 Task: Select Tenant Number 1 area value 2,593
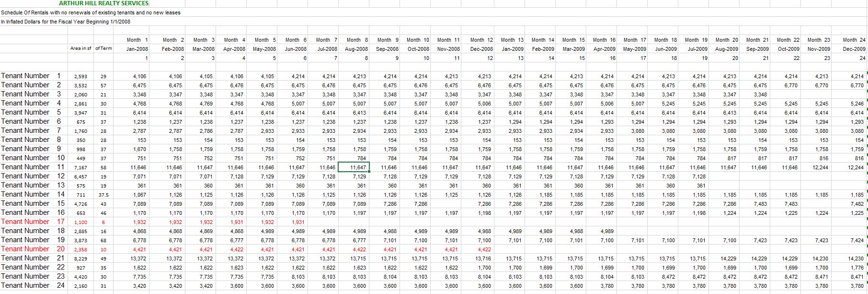[80, 76]
